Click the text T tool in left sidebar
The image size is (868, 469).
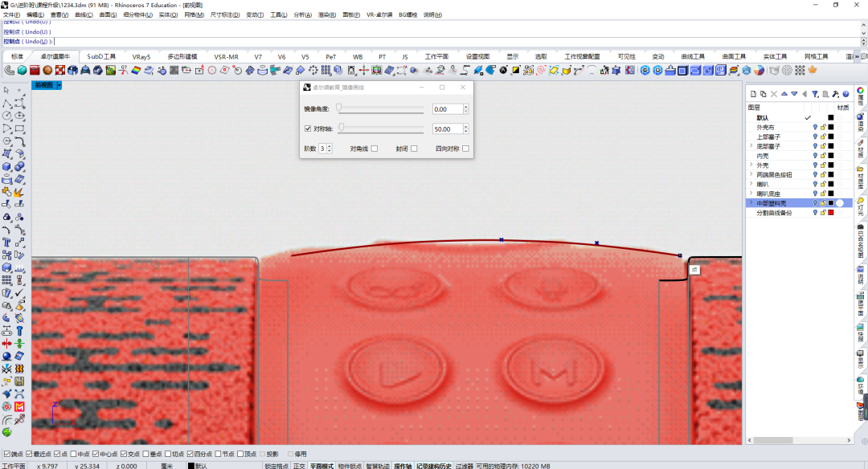point(6,243)
